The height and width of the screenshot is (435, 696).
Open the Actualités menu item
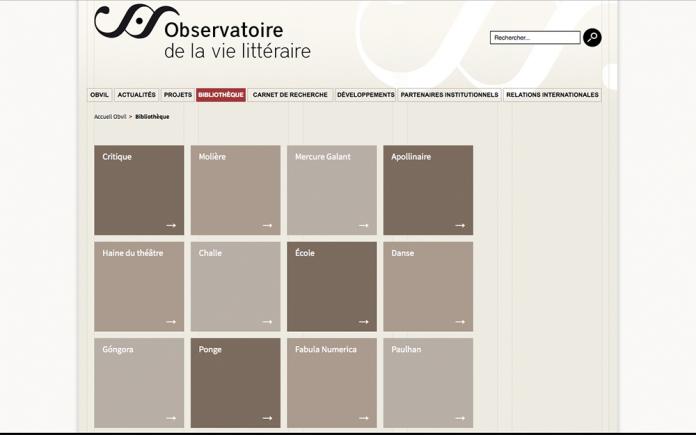click(x=137, y=95)
